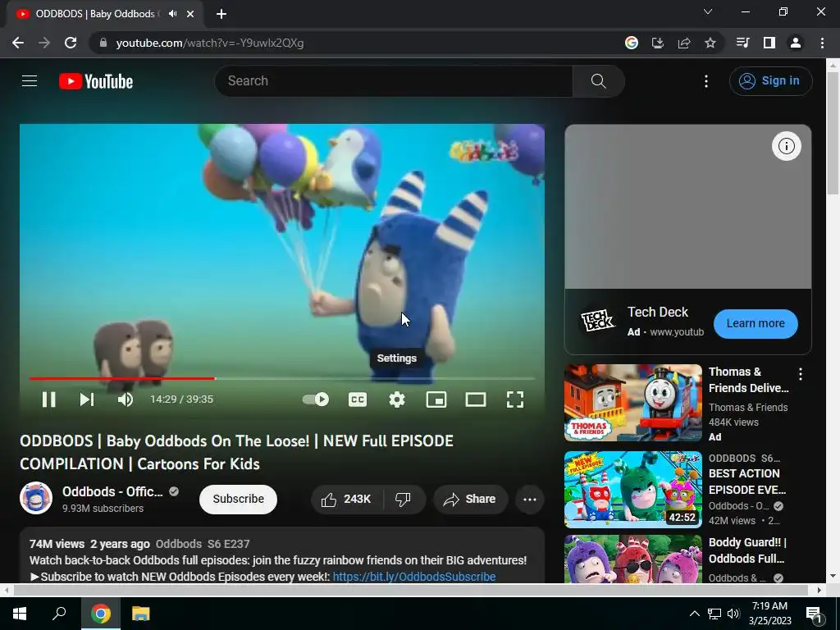This screenshot has width=840, height=630.
Task: Dislike the video
Action: coord(404,500)
